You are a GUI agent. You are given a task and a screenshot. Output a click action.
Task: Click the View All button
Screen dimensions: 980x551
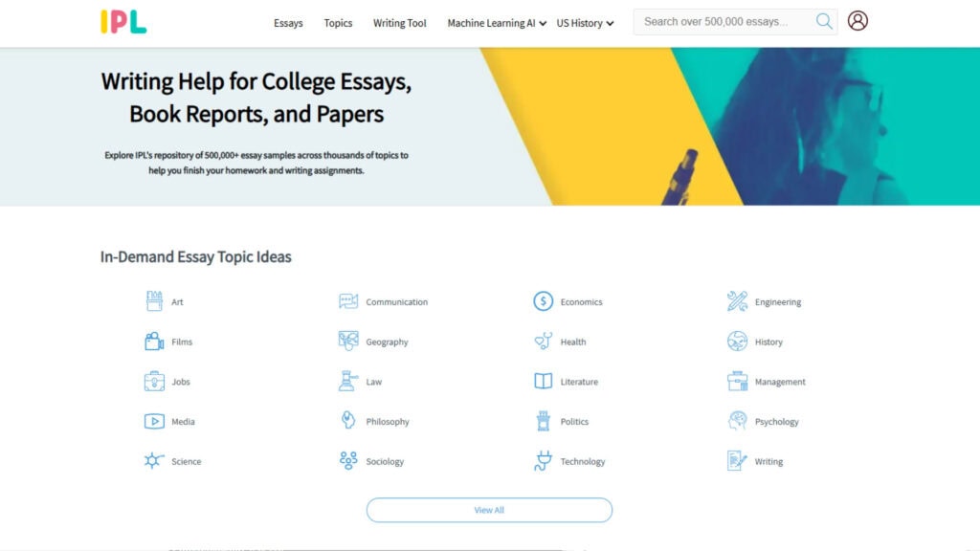pyautogui.click(x=489, y=510)
